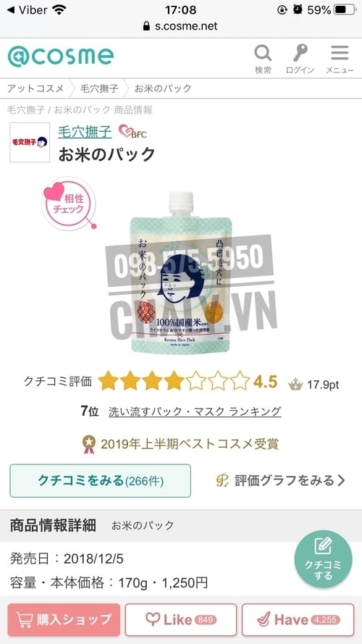Expand 評価グラフをみる rating graph
This screenshot has width=362, height=644.
click(x=281, y=480)
